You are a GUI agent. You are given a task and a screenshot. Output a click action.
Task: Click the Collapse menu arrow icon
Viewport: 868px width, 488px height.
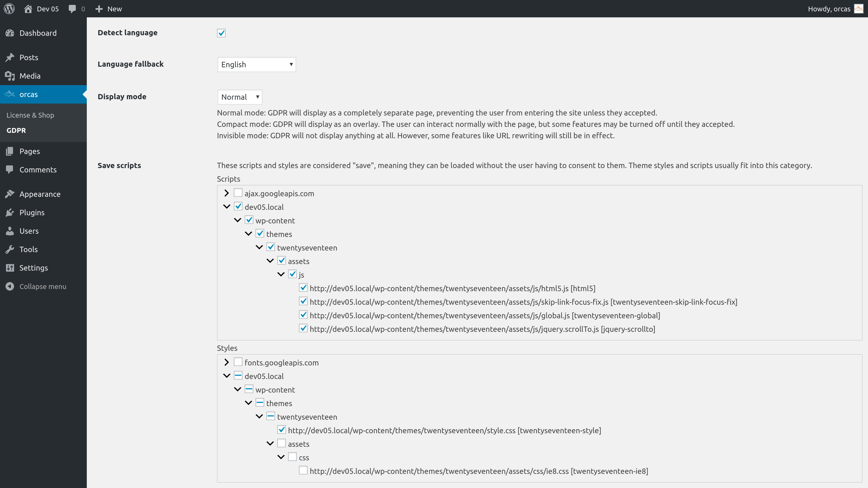(10, 286)
